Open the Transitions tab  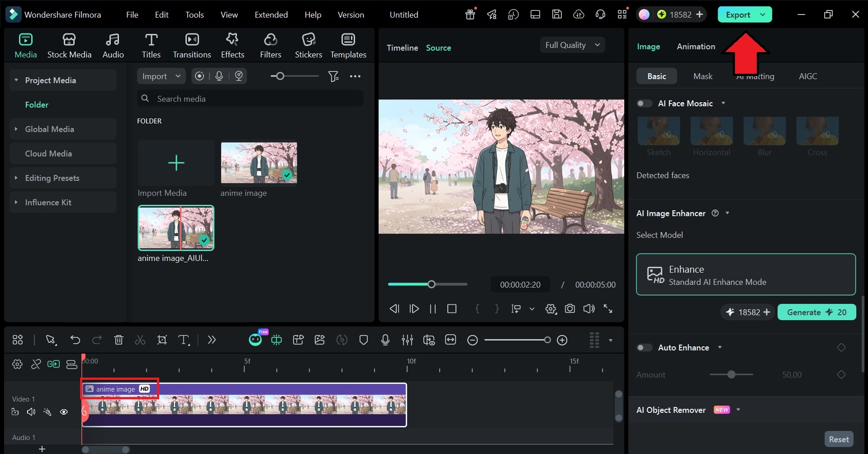(x=192, y=46)
